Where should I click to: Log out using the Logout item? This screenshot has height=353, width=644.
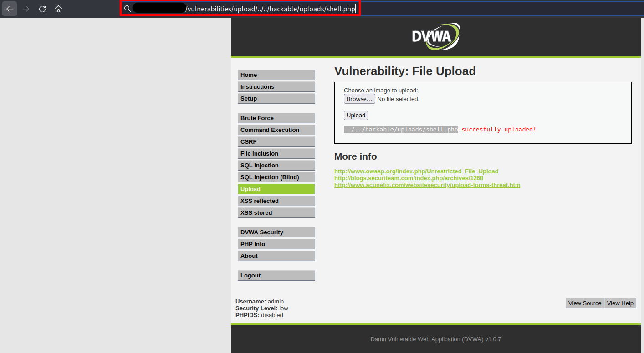tap(276, 276)
